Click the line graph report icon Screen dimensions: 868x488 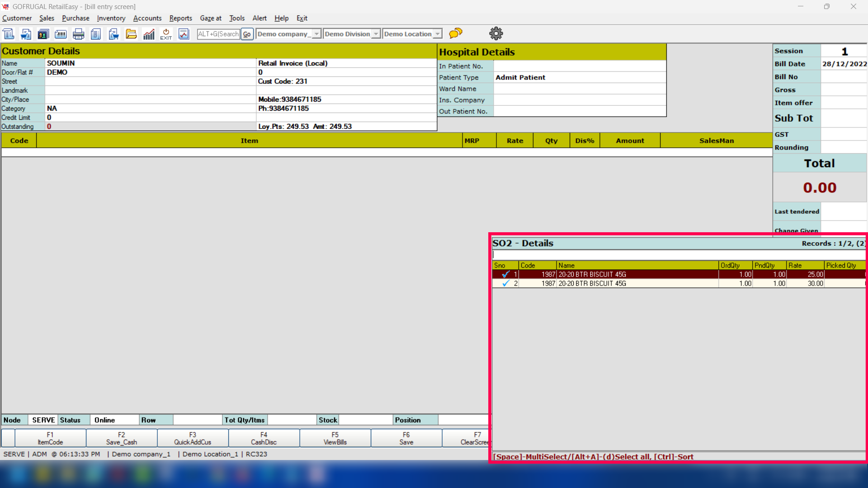(x=184, y=34)
